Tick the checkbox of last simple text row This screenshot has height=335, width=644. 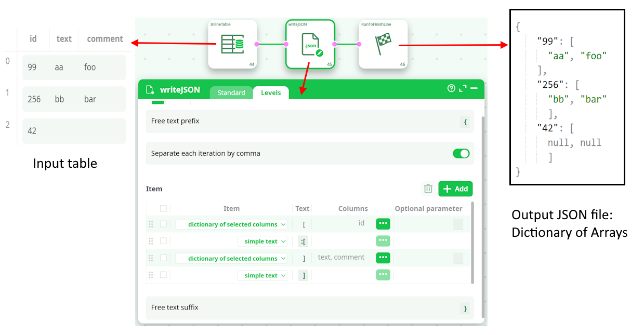coord(163,275)
